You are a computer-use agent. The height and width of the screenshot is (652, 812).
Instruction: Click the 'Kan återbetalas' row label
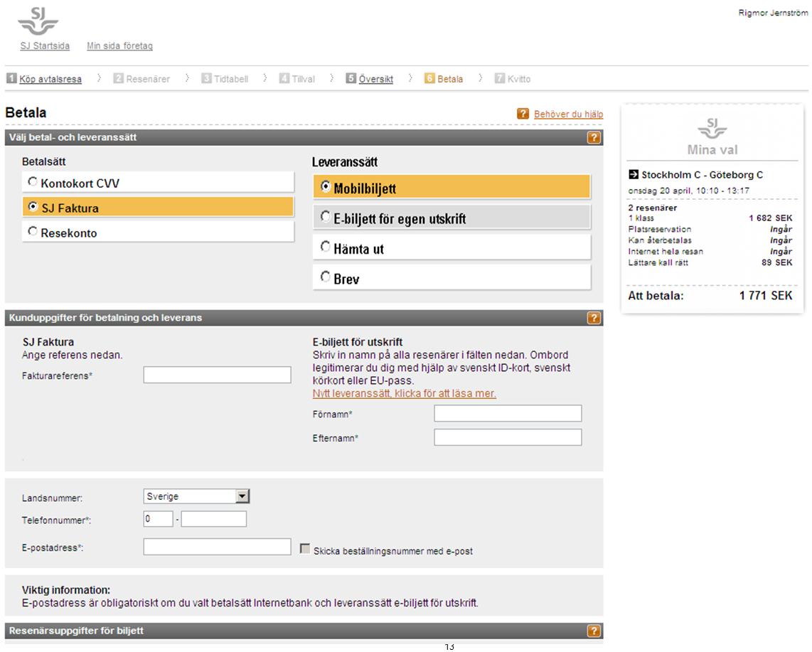(x=660, y=240)
